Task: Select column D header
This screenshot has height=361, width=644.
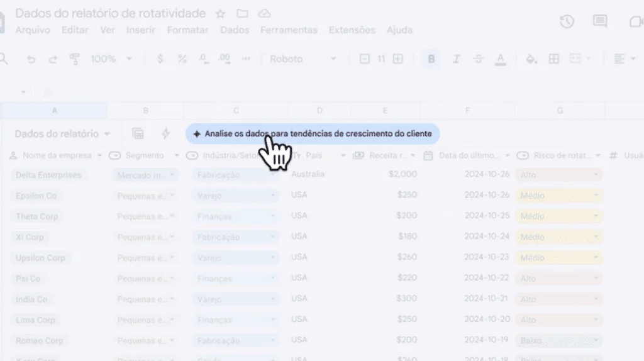Action: point(319,111)
